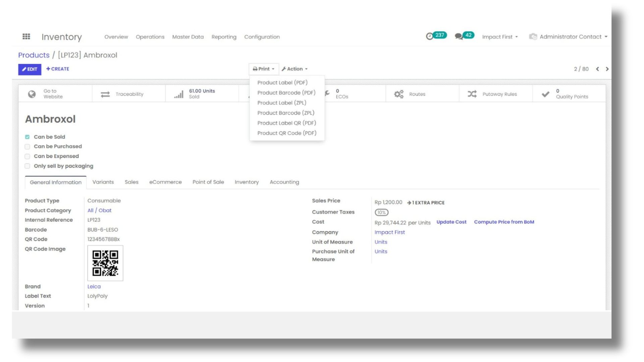Click the Units Sold bar chart icon
644x362 pixels.
pyautogui.click(x=179, y=94)
